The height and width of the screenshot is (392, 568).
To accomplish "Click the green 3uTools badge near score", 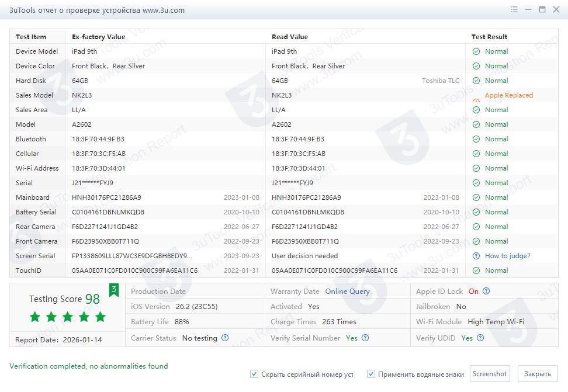I will tap(114, 290).
